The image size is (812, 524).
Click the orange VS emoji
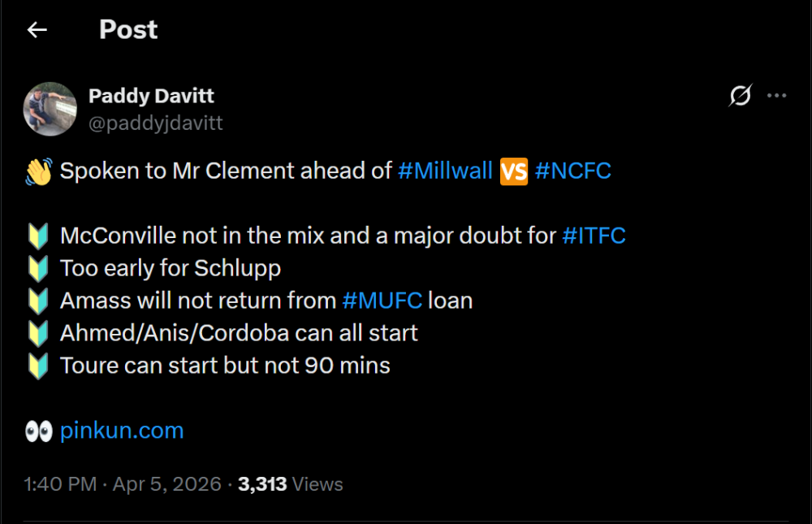pos(513,171)
